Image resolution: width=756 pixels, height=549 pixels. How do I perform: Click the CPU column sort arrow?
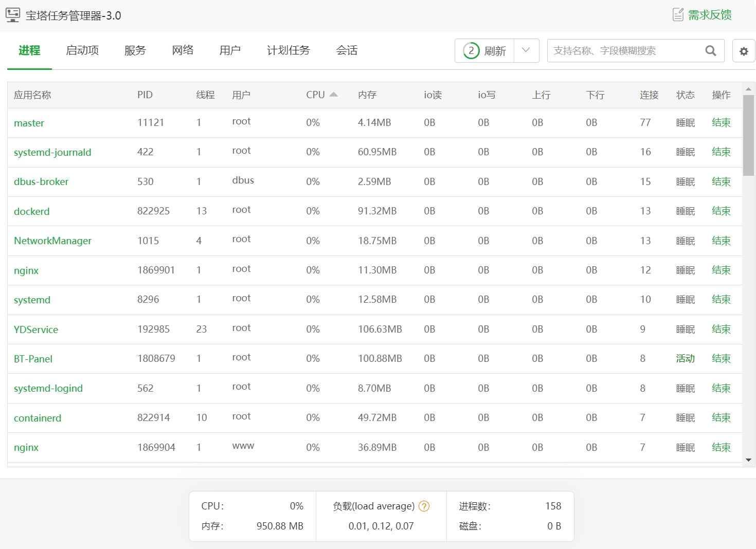click(333, 95)
